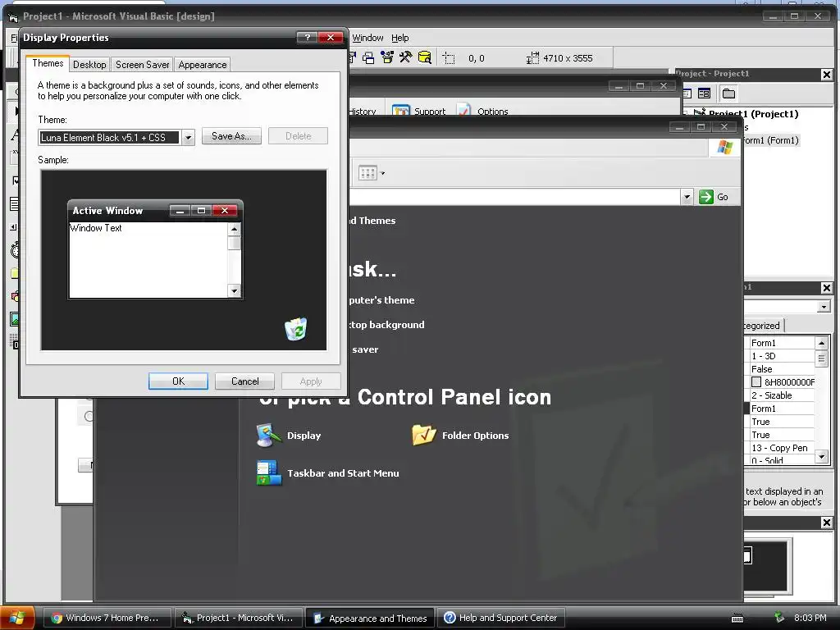Viewport: 840px width, 630px height.
Task: Click the Properties list scrollbar thumb
Action: pyautogui.click(x=822, y=358)
